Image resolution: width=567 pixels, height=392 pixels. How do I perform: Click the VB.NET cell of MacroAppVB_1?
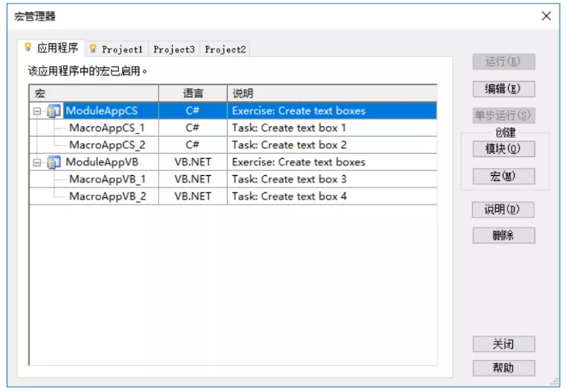pyautogui.click(x=193, y=179)
